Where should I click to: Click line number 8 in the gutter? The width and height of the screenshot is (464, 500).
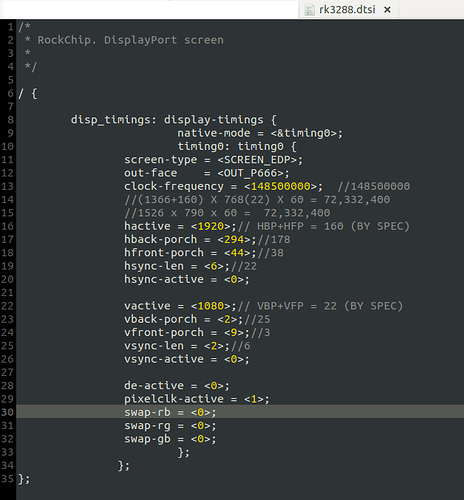point(10,120)
